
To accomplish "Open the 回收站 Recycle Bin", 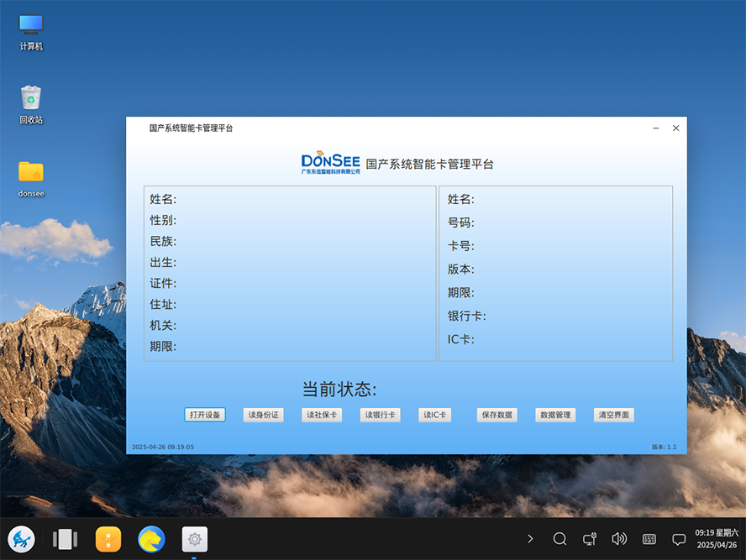I will click(x=29, y=97).
